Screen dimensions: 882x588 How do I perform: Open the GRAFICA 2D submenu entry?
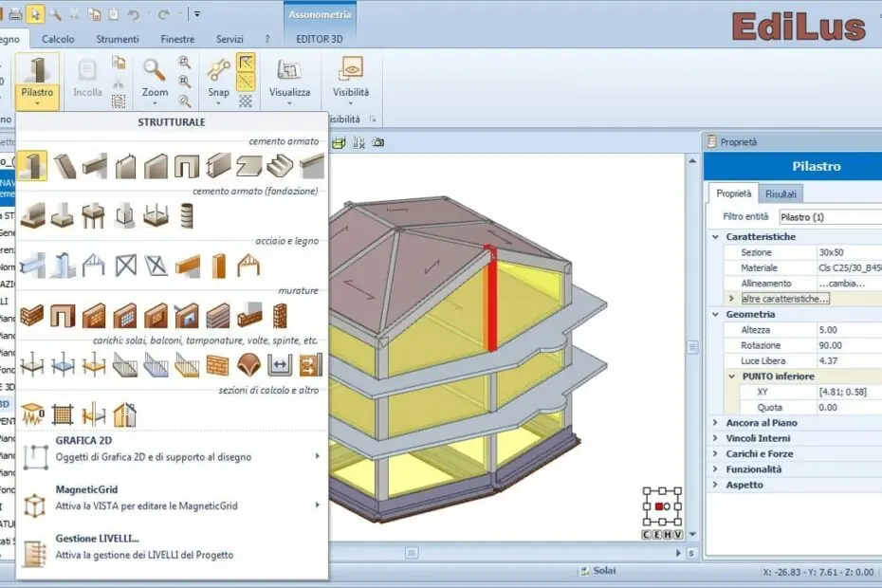click(x=172, y=449)
